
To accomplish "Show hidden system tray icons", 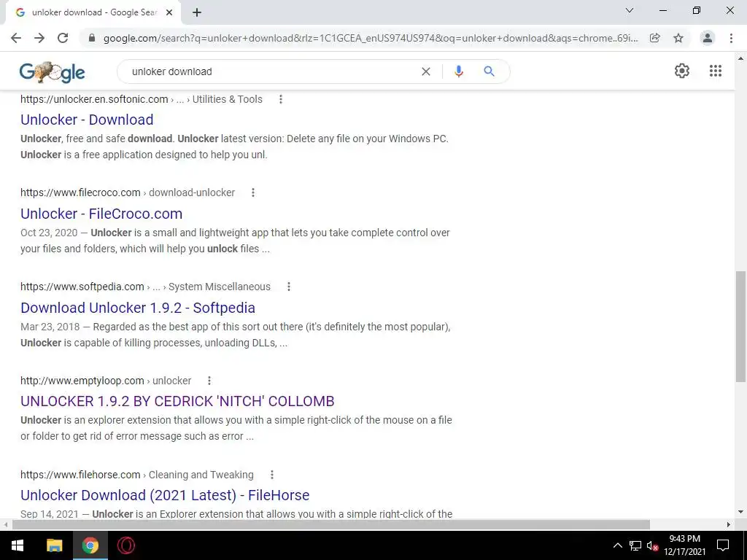I will [x=617, y=545].
